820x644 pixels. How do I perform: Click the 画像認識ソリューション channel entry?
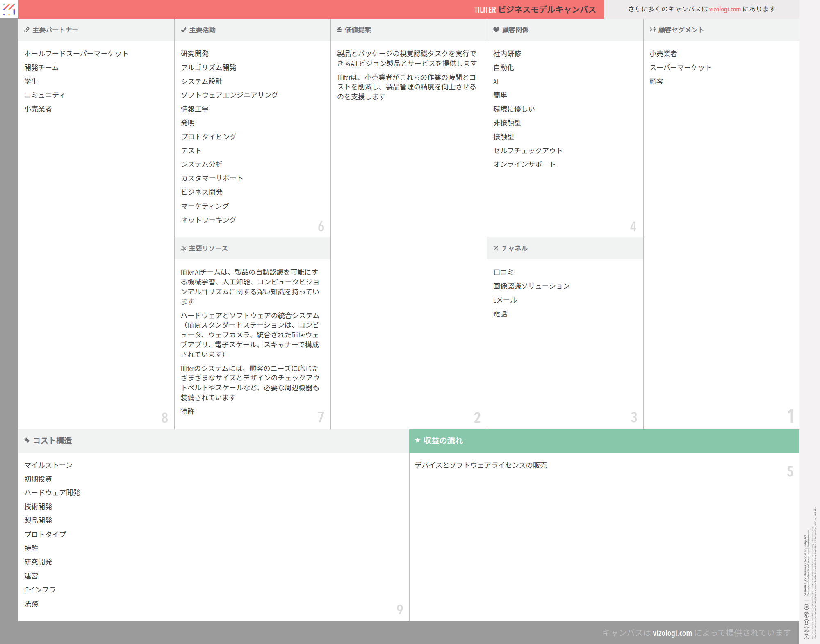pos(531,286)
